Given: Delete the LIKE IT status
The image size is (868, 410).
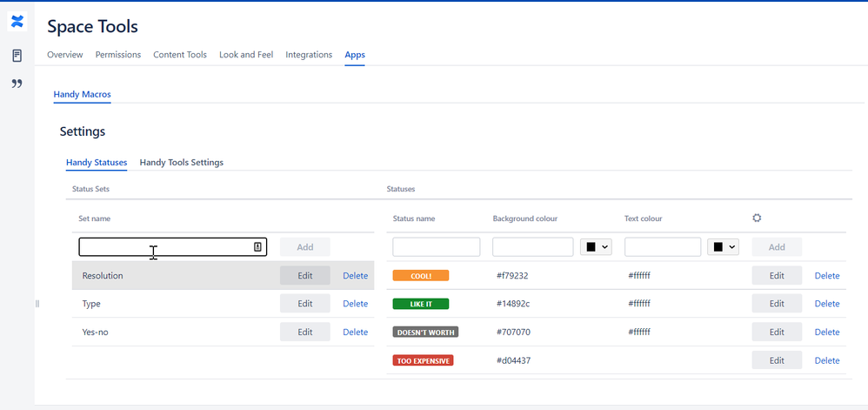Looking at the screenshot, I should coord(827,304).
